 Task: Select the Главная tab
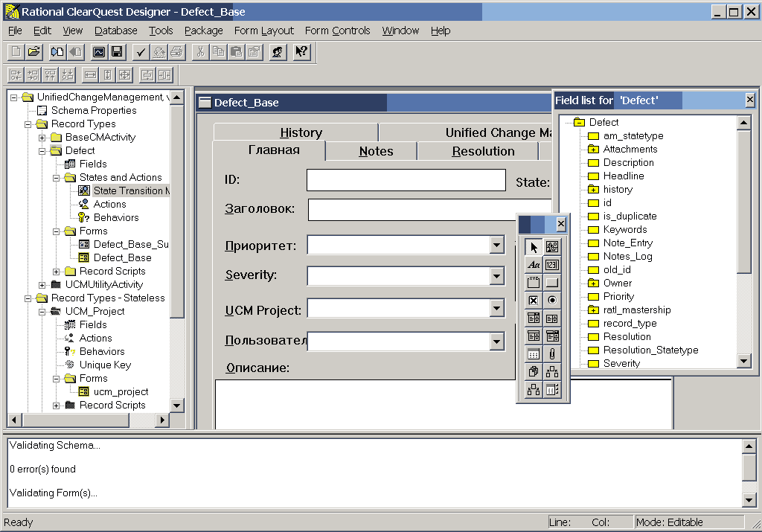coord(269,150)
